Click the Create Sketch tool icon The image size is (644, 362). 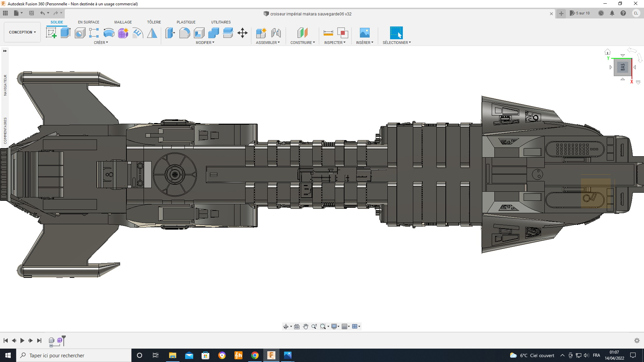51,33
